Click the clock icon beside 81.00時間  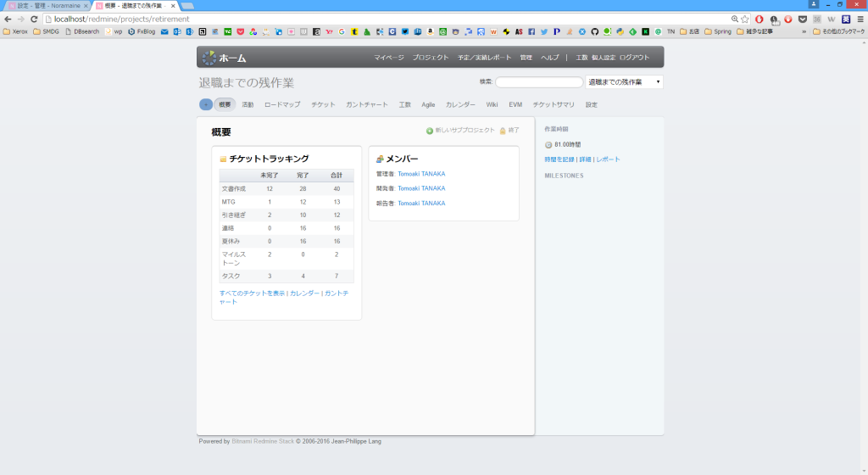coord(548,145)
